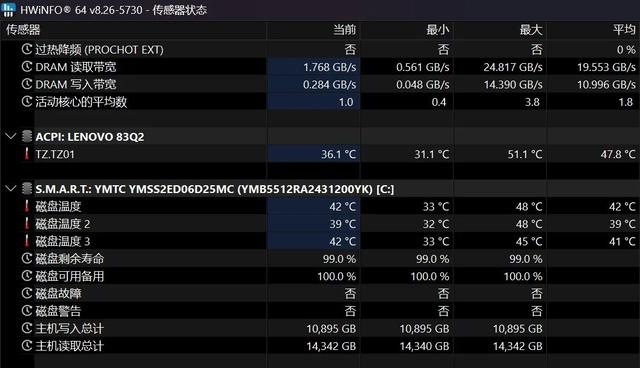
Task: Click thermometer icon beside 磁盘温度 3
Action: (x=27, y=241)
